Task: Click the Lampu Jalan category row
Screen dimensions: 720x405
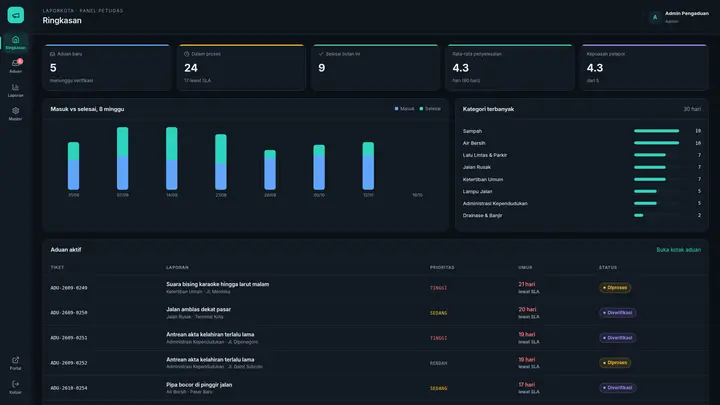Action: (x=582, y=191)
